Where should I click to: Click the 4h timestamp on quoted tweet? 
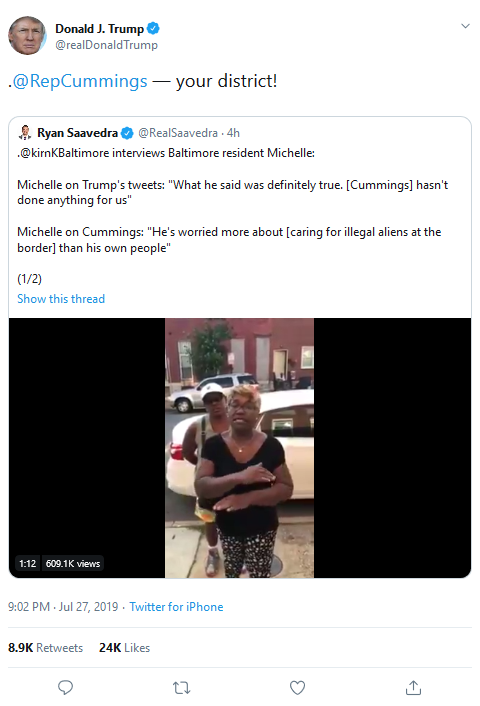233,133
